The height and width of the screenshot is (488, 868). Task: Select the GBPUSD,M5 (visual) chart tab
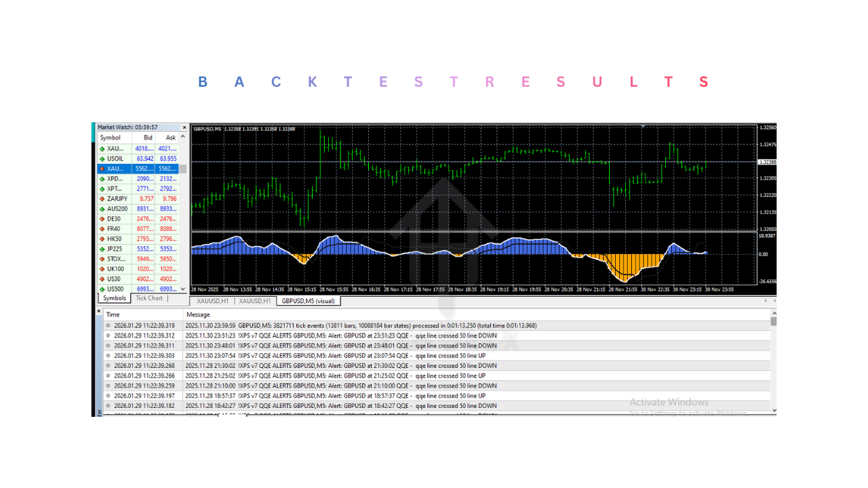coord(307,301)
